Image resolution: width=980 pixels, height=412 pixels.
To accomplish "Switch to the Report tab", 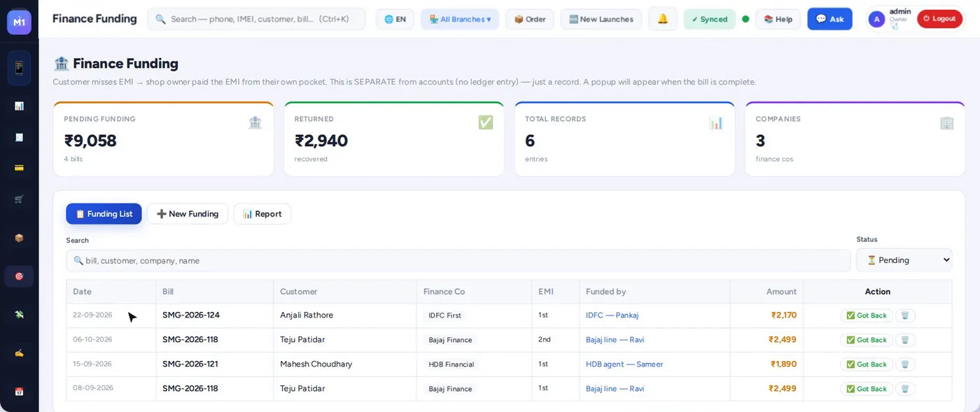I will pos(262,213).
